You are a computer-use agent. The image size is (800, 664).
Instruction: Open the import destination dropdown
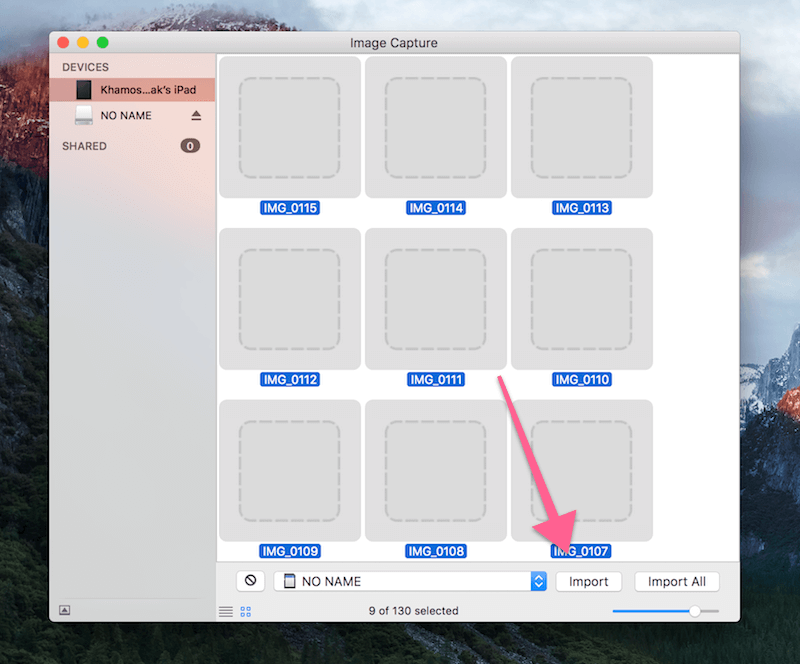coord(410,581)
